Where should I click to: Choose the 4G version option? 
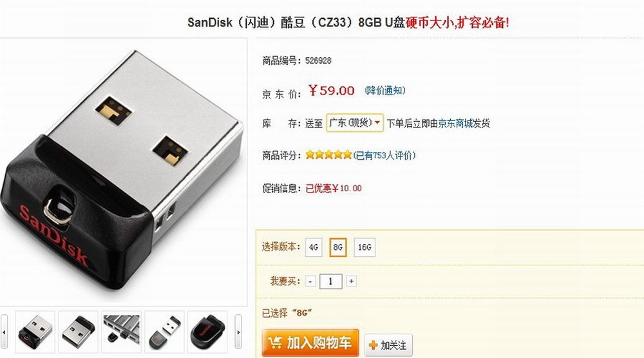(x=314, y=247)
